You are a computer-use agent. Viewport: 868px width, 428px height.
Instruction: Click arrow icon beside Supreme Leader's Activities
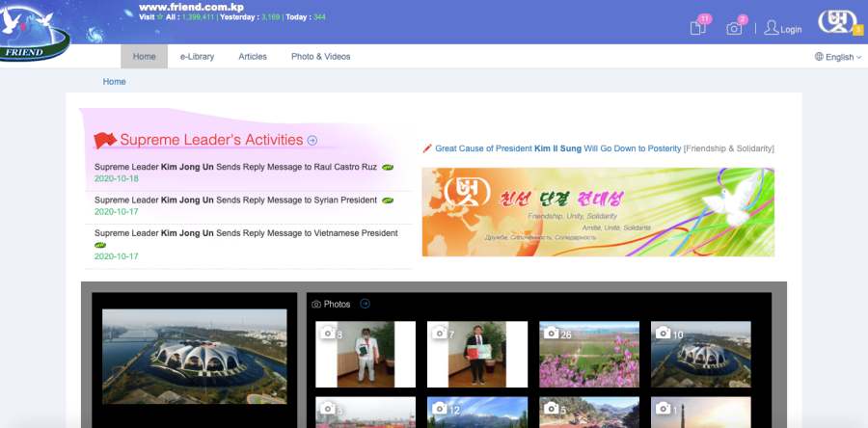(x=312, y=141)
